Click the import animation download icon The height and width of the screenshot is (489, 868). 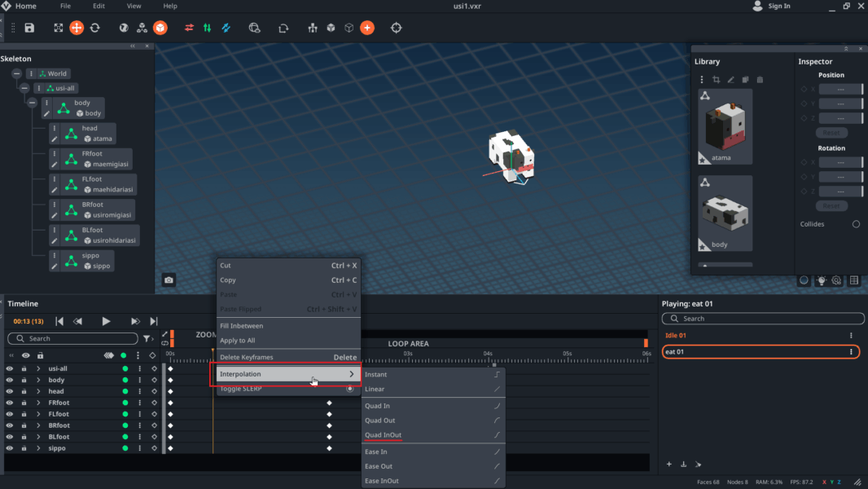coord(684,464)
